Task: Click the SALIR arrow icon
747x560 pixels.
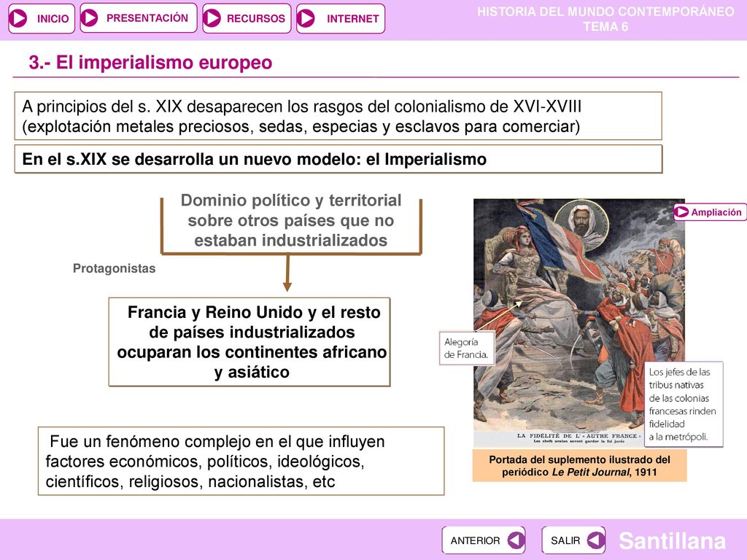Action: tap(595, 540)
